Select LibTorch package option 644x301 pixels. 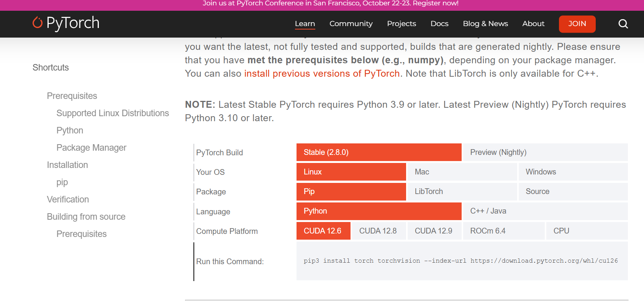pyautogui.click(x=462, y=191)
